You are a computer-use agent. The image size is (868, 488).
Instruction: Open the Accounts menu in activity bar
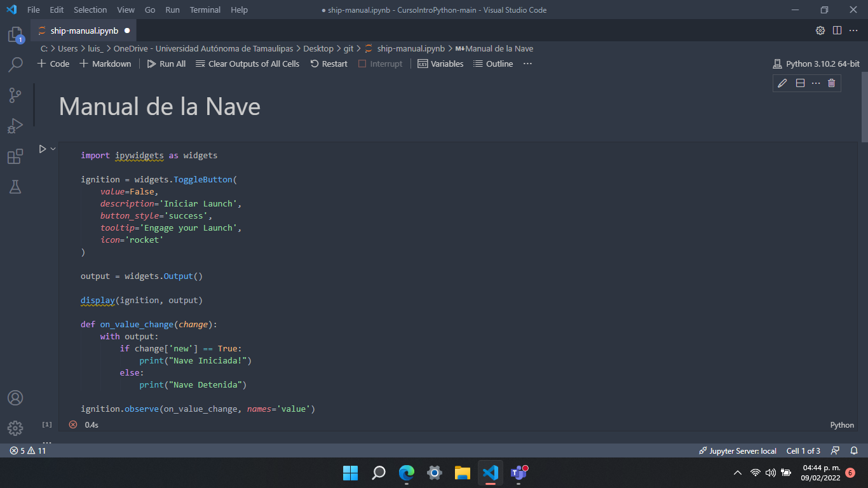(15, 398)
